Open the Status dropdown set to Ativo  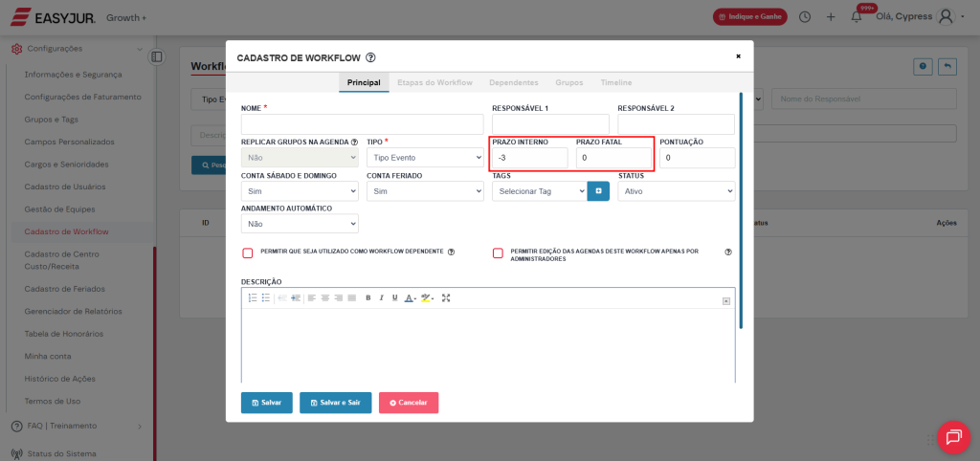click(x=676, y=191)
